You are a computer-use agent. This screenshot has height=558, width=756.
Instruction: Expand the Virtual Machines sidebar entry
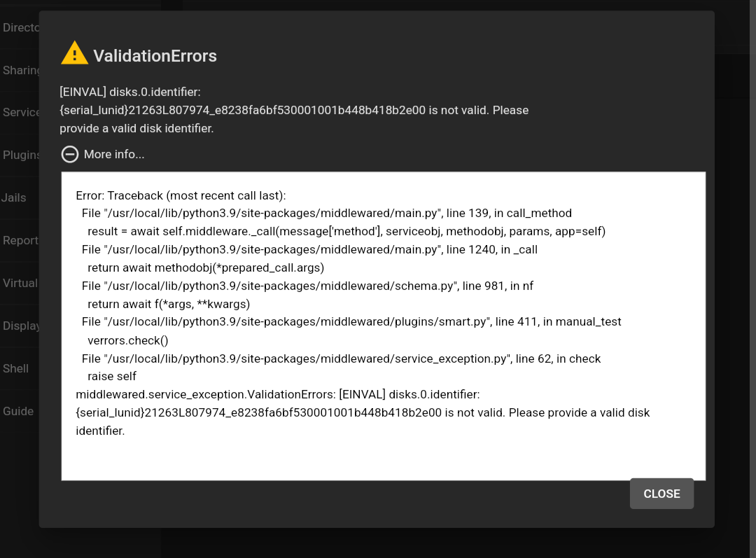coord(19,283)
